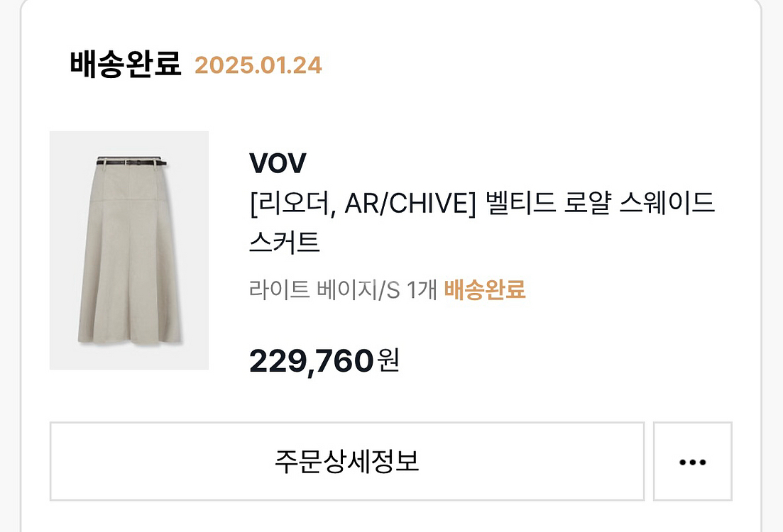Click the 스커트 word on the second title line

pos(284,242)
